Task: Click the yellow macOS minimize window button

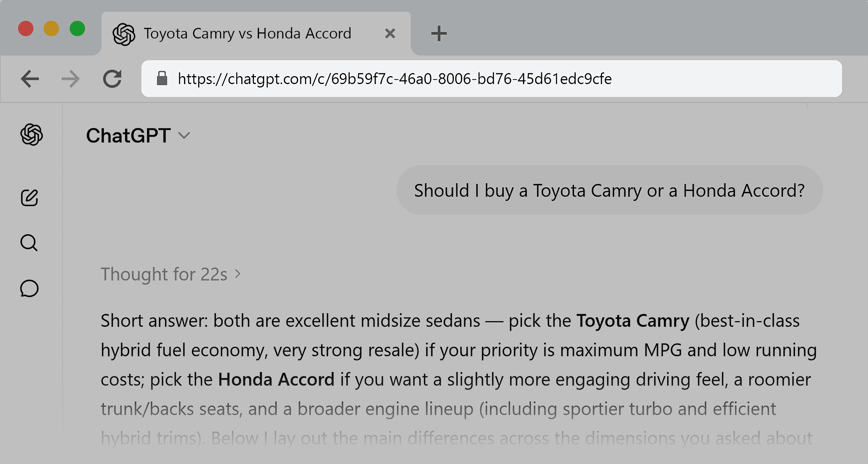Action: tap(51, 29)
